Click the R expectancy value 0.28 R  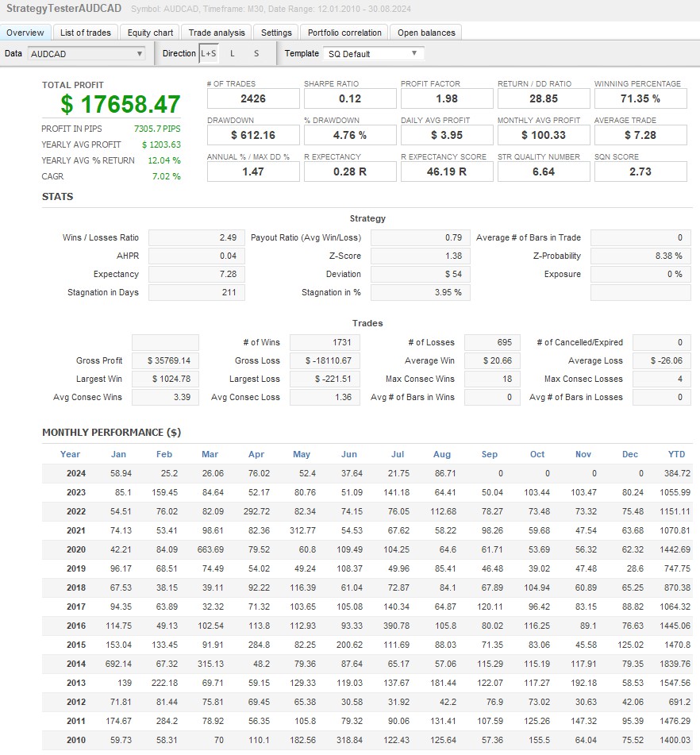coord(350,172)
